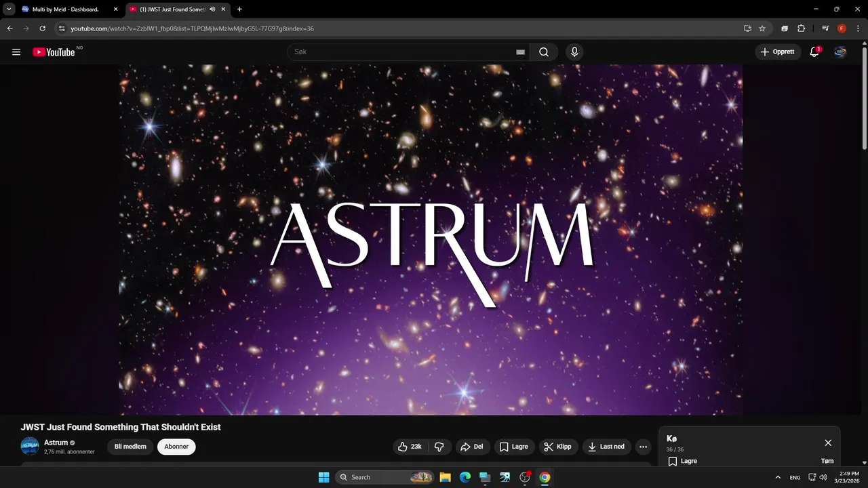
Task: Save the queue using Lagre in Kø panel
Action: pos(682,461)
